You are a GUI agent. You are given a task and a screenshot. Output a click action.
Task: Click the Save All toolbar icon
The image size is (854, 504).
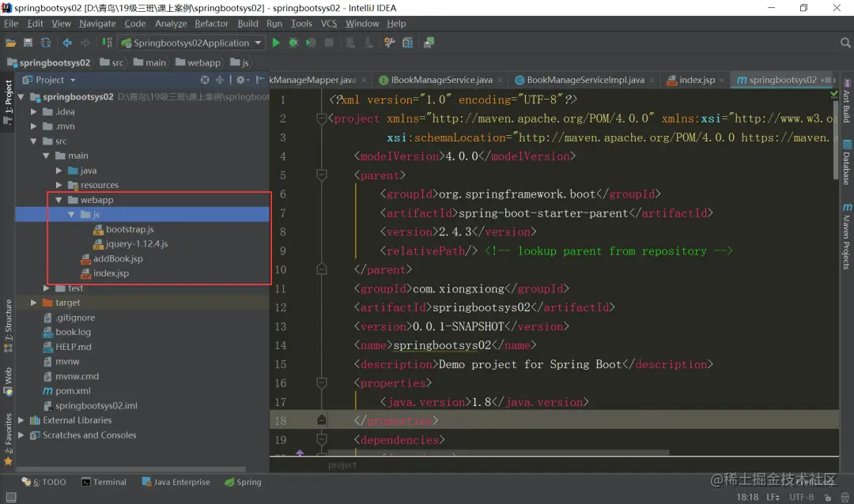pyautogui.click(x=28, y=43)
